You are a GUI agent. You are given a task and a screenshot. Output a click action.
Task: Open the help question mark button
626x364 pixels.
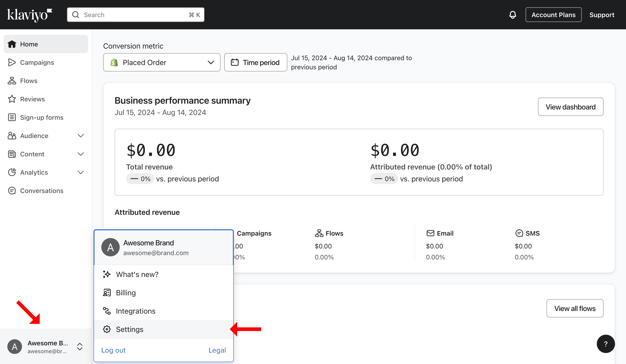coord(606,344)
